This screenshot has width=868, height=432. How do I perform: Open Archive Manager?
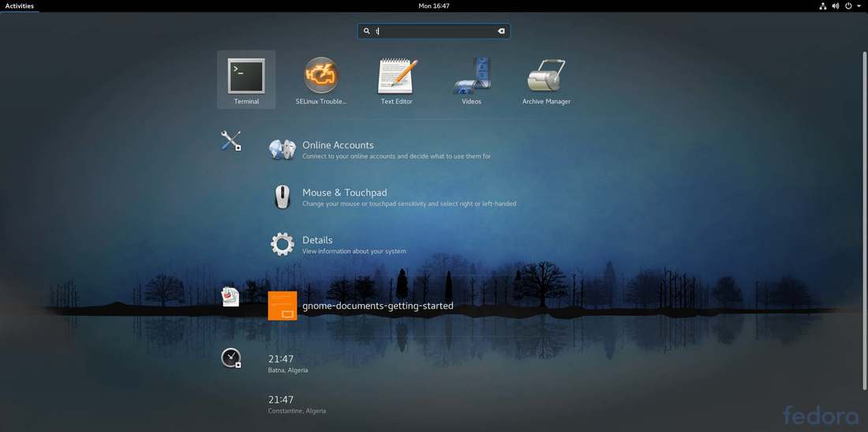pyautogui.click(x=546, y=80)
